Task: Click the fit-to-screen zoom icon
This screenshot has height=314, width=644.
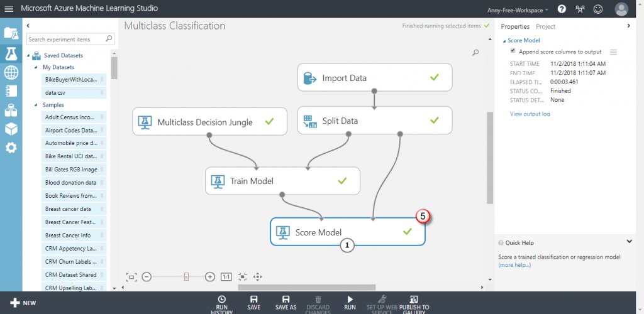Action: point(131,277)
